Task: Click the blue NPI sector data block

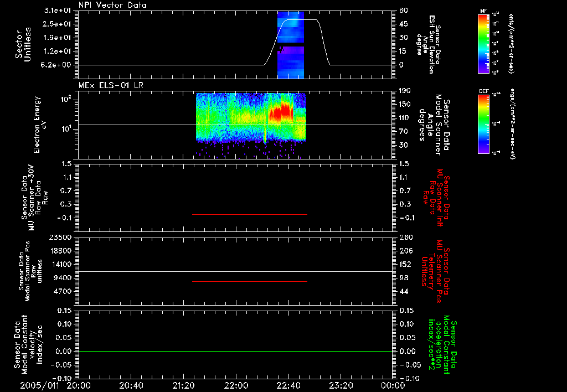Action: [291, 45]
